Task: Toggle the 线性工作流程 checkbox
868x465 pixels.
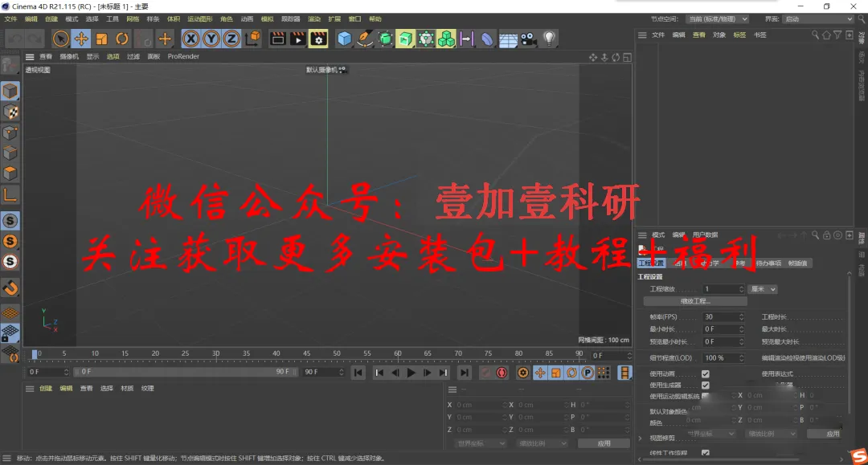Action: coord(706,453)
